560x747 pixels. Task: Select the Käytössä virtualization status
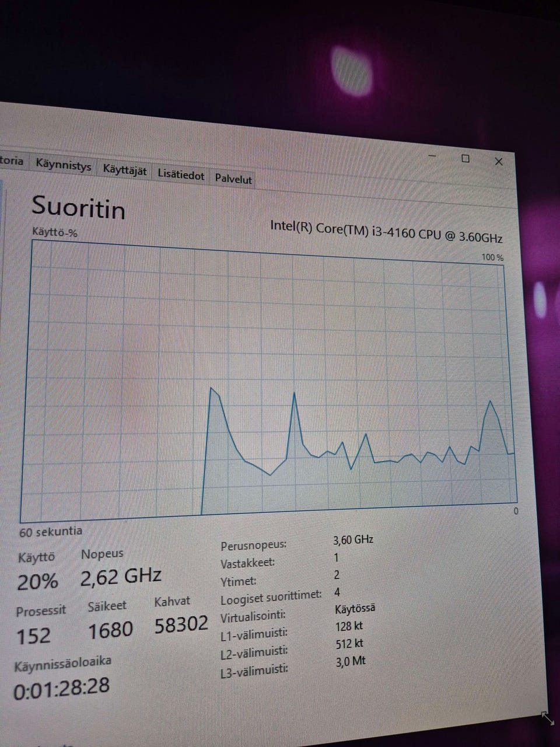(x=355, y=608)
